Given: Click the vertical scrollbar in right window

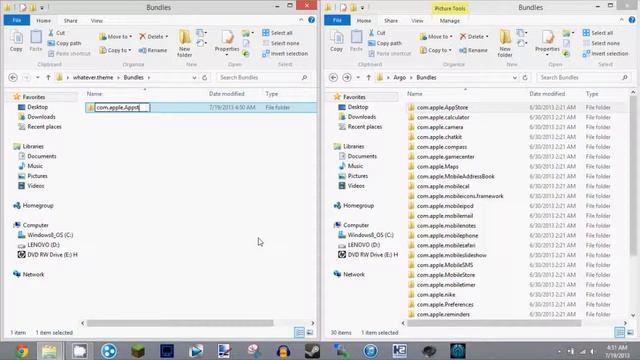Looking at the screenshot, I should pos(633,176).
